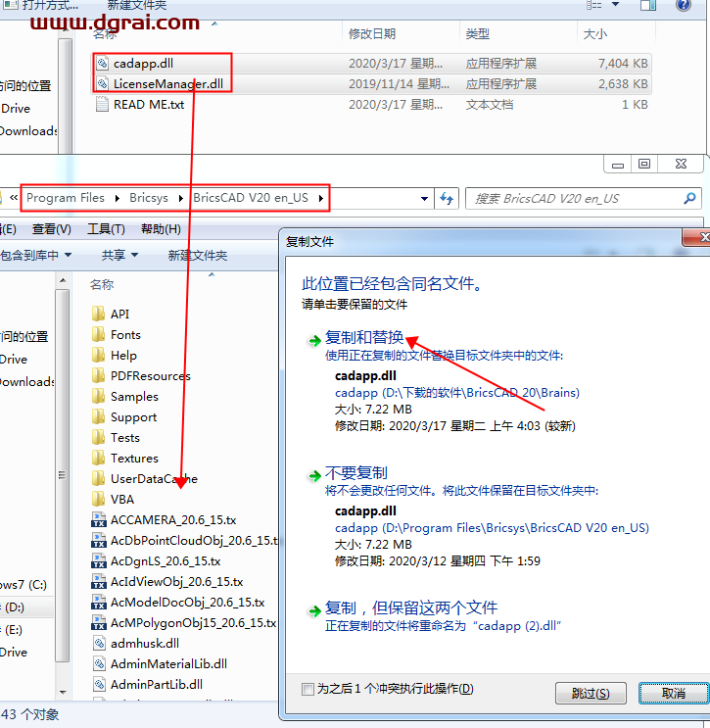Open the PDFResources folder icon
Image resolution: width=710 pixels, height=728 pixels.
tap(98, 375)
